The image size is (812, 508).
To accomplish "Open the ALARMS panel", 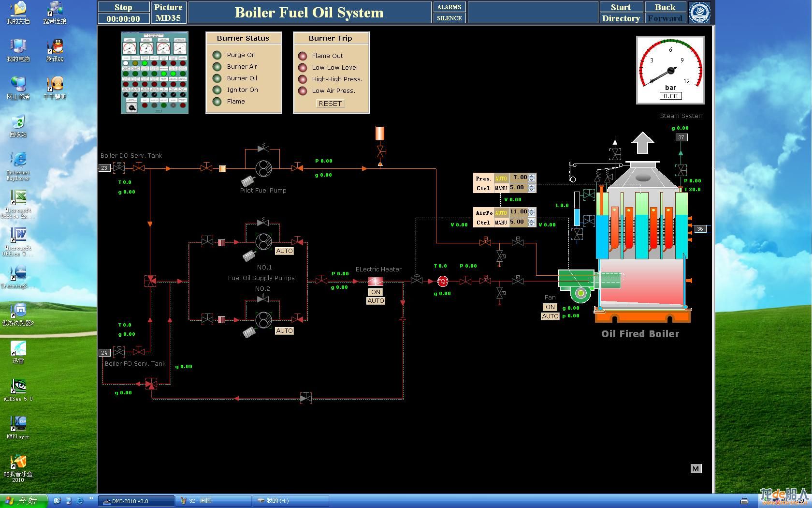I will pos(449,7).
